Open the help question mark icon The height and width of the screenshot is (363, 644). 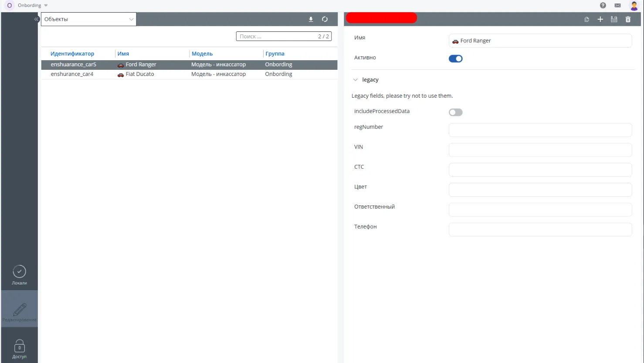tap(603, 5)
